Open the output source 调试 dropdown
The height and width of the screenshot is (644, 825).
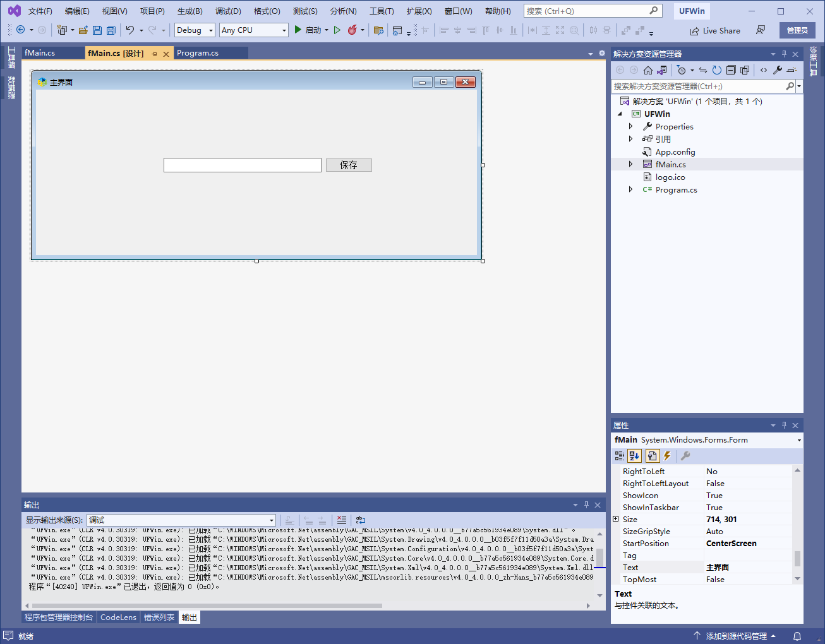pos(272,520)
